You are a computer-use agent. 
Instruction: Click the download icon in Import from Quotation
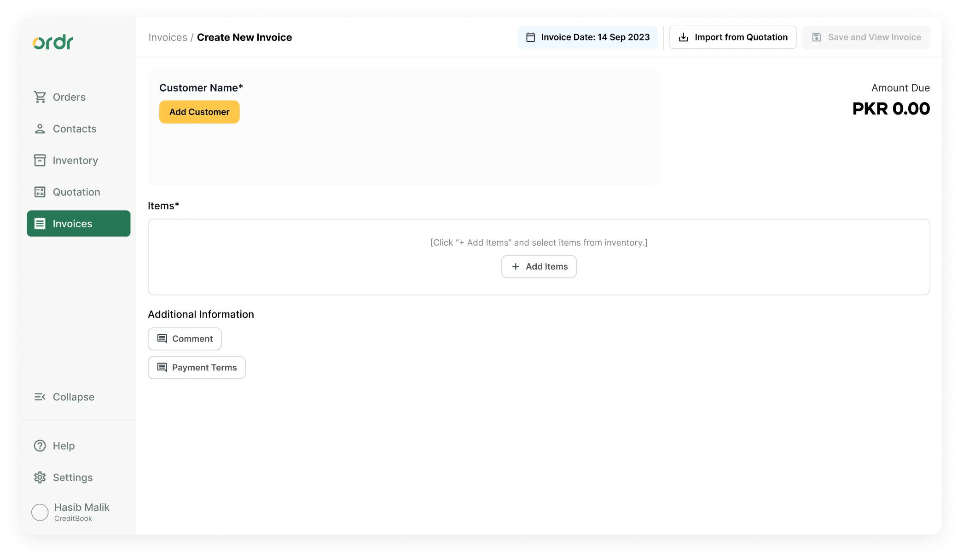point(683,37)
